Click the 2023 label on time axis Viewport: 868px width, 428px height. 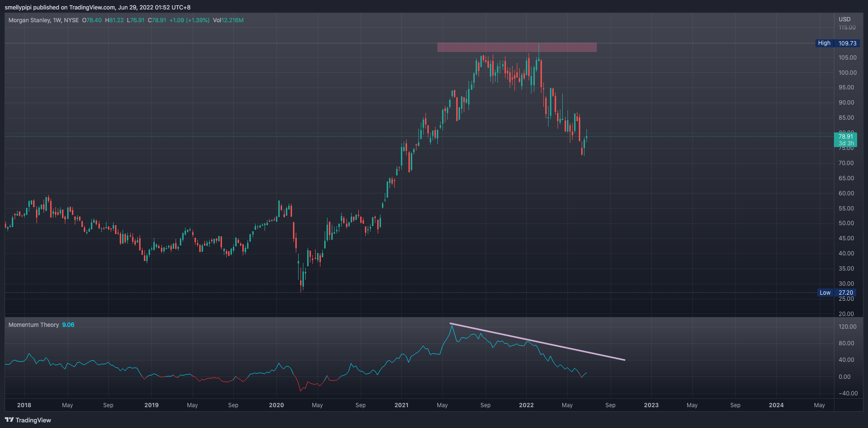pyautogui.click(x=651, y=405)
